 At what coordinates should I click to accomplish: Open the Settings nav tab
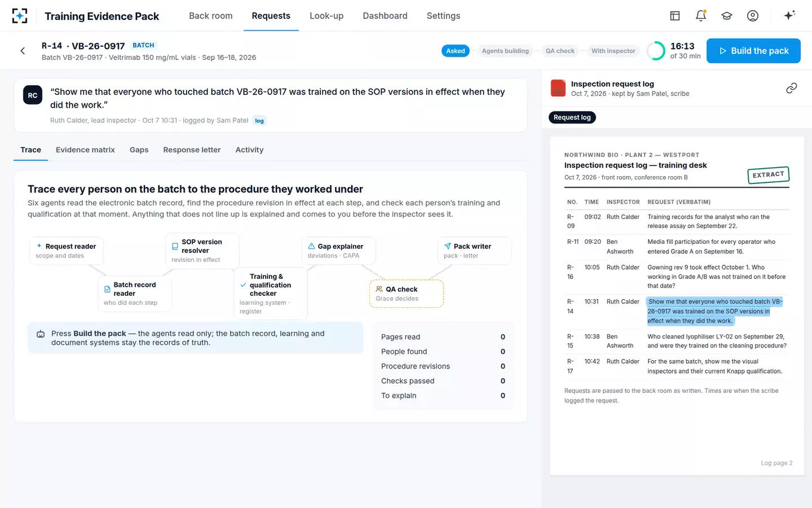tap(444, 16)
